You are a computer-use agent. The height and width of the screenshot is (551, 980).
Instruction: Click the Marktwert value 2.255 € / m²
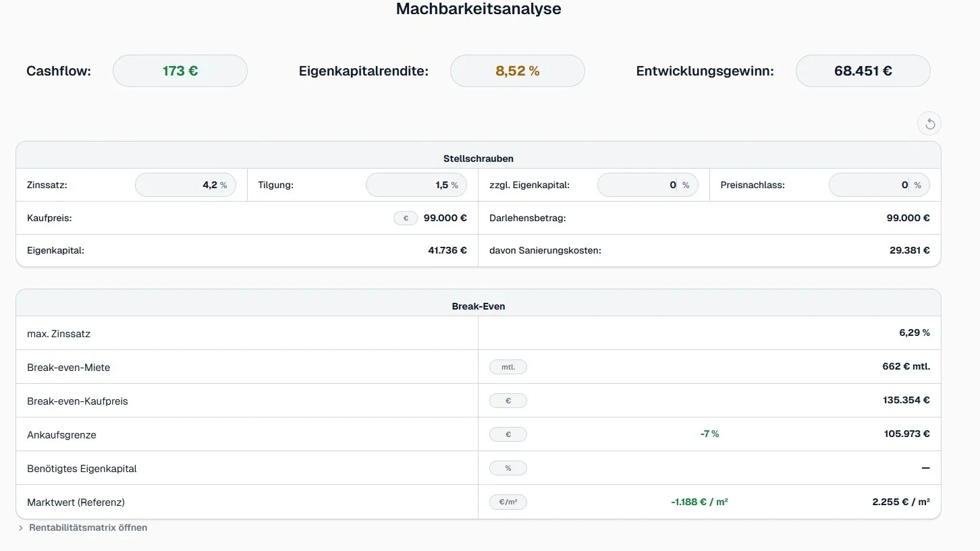[x=901, y=502]
